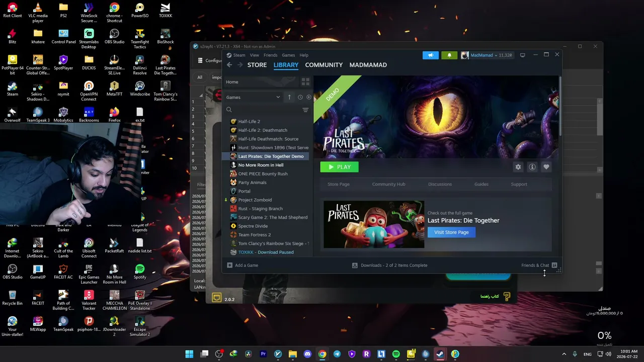Open Steam announcements megaphone button
Screen dimensions: 644x362
click(431, 55)
